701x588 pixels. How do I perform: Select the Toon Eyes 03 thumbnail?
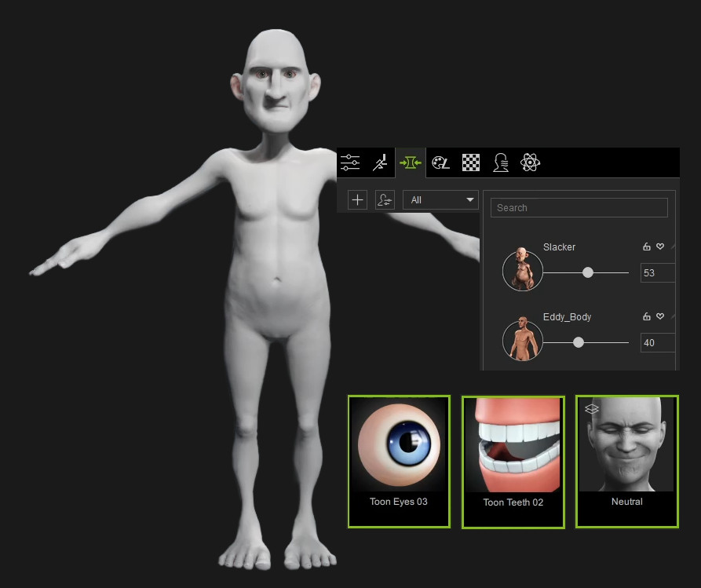(x=399, y=461)
